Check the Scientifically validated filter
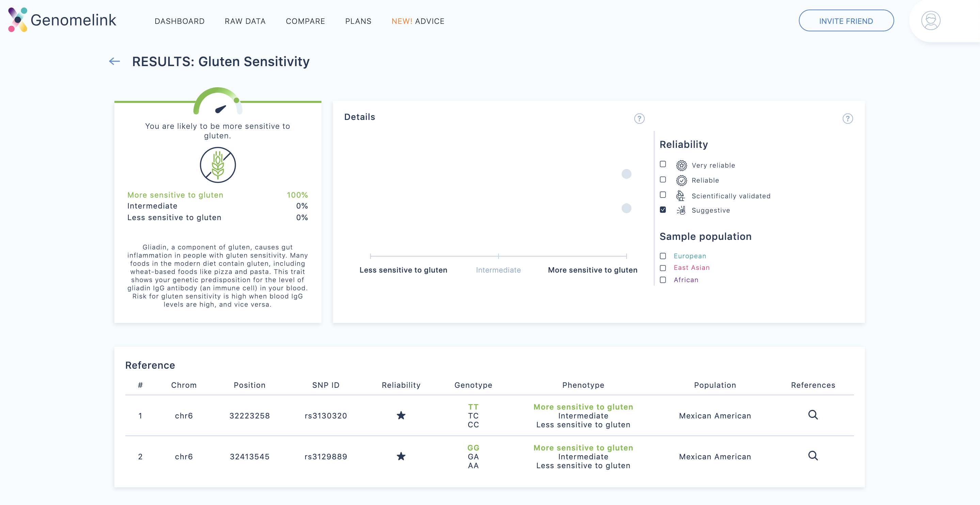This screenshot has width=980, height=505. tap(663, 195)
